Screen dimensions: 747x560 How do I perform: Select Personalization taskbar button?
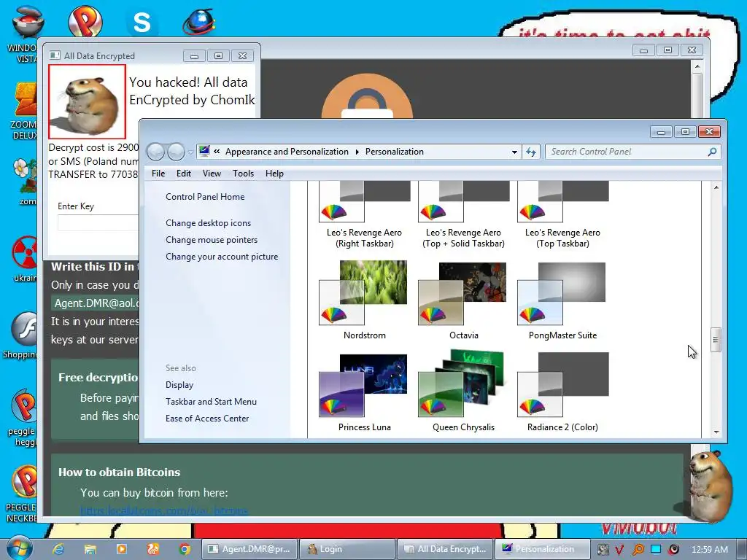[543, 549]
